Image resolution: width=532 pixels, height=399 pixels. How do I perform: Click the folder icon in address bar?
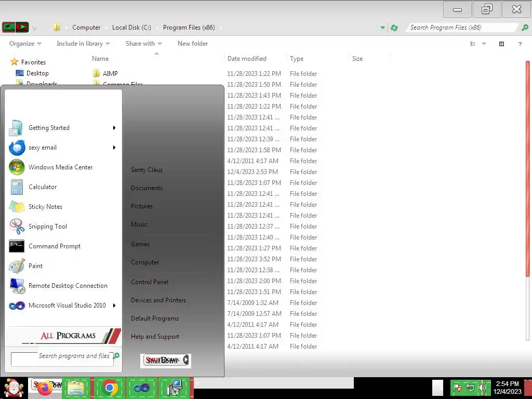(x=57, y=27)
